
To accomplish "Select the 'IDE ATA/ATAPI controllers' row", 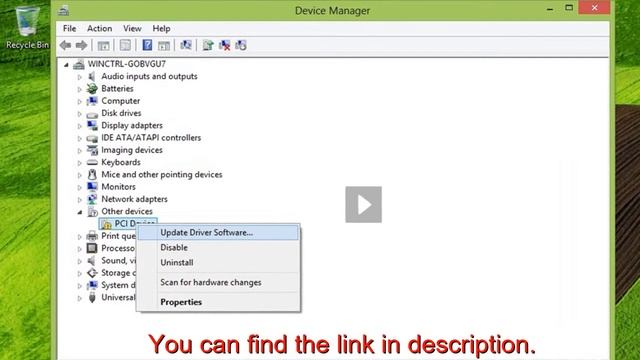I will click(x=151, y=138).
